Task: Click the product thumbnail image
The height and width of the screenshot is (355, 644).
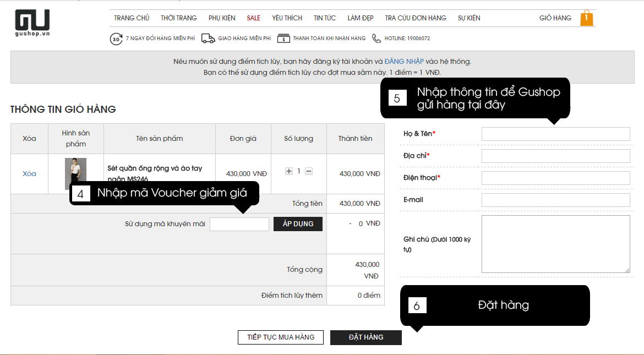Action: point(75,173)
